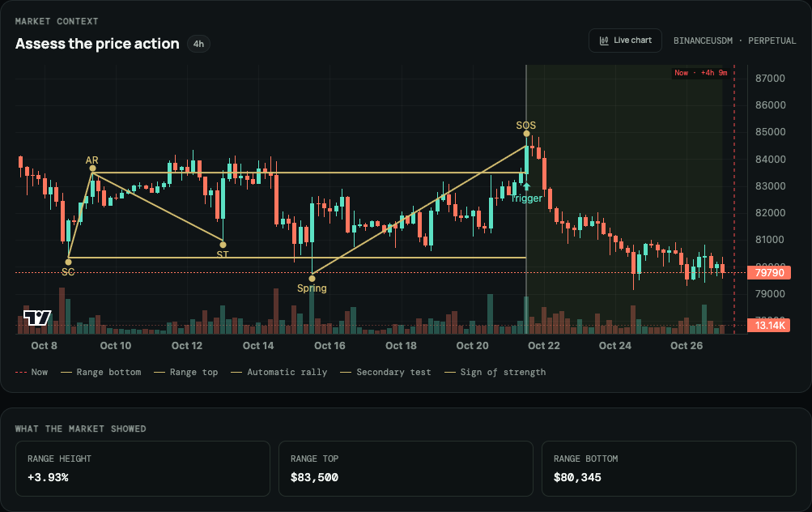Click the 81000 price axis label

pyautogui.click(x=770, y=240)
